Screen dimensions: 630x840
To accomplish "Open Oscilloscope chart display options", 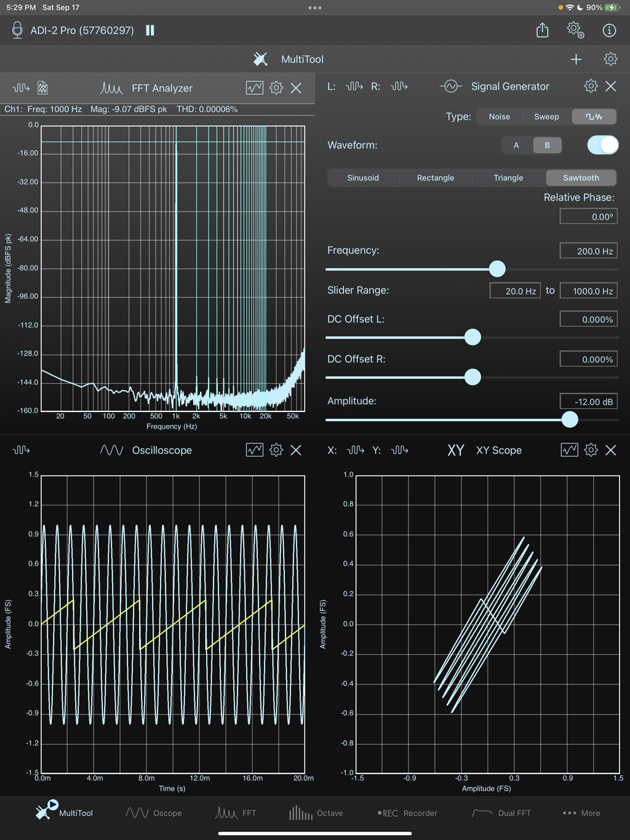I will pyautogui.click(x=254, y=450).
